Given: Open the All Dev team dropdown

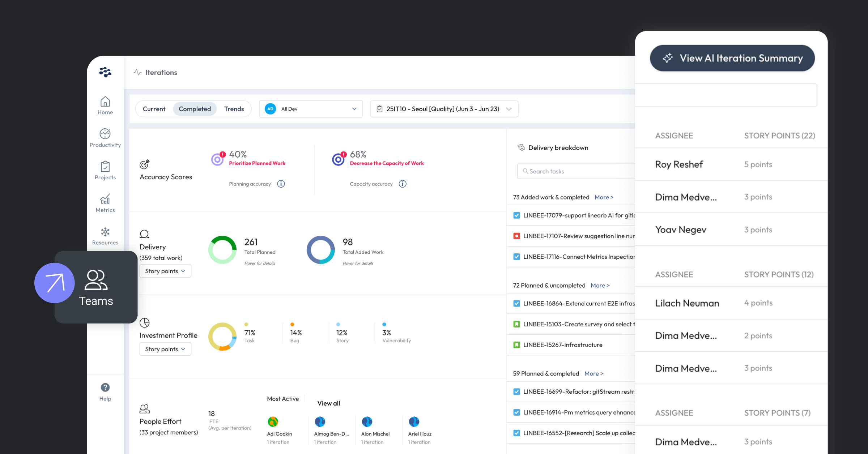Looking at the screenshot, I should coord(310,109).
